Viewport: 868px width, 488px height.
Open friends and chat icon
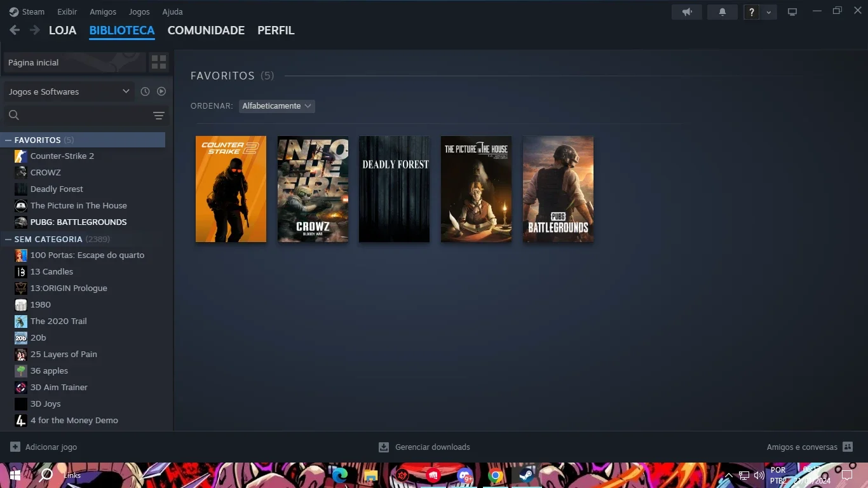tap(848, 447)
